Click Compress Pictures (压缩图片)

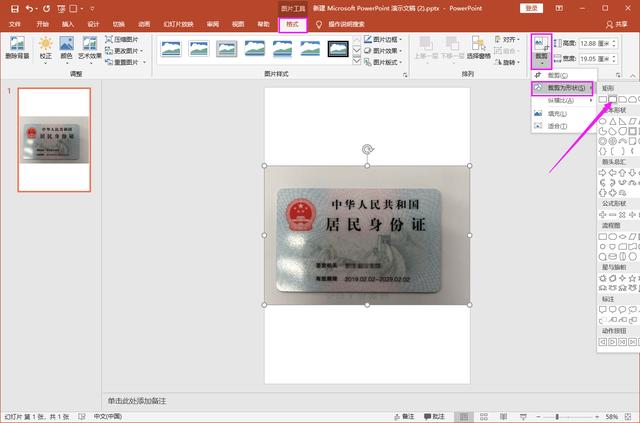(x=122, y=39)
